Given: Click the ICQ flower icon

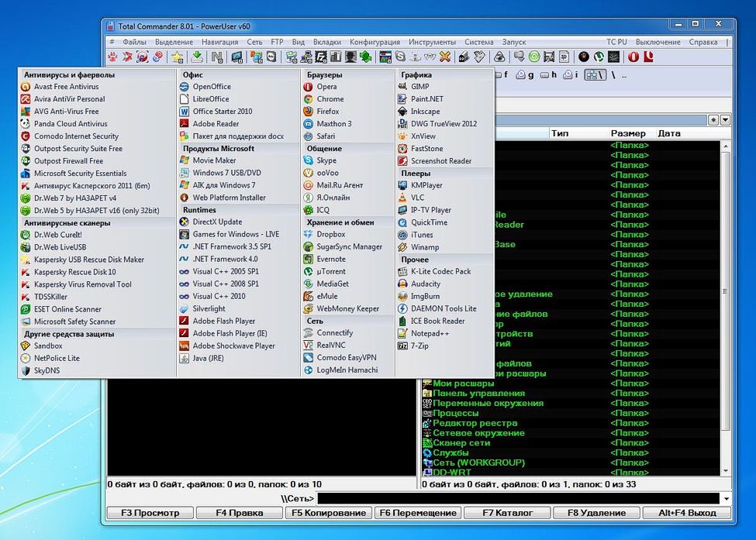Looking at the screenshot, I should coord(308,210).
